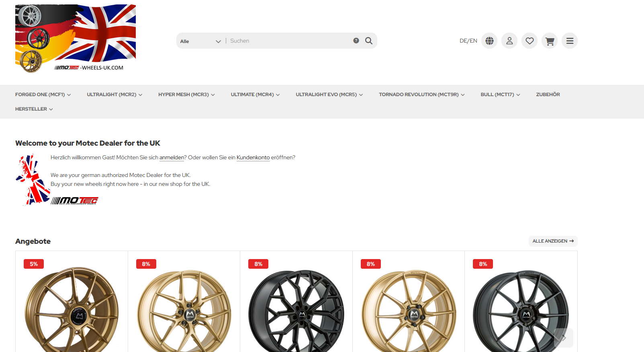
Task: Follow the anmelden login link
Action: click(172, 158)
